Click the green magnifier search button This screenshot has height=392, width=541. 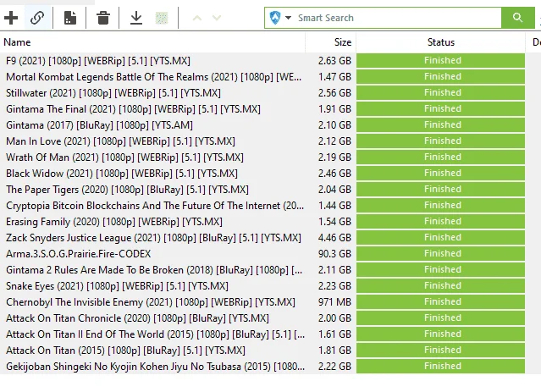(x=517, y=18)
